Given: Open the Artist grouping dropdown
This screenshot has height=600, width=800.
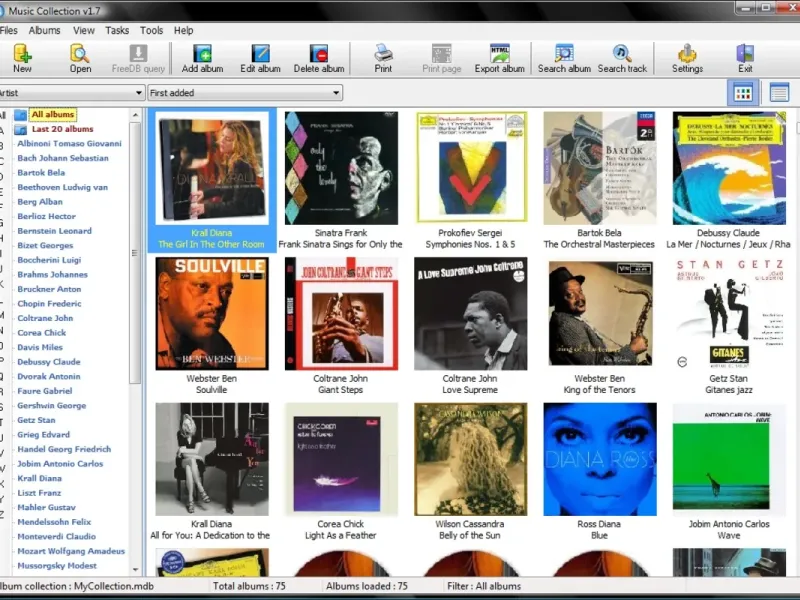Looking at the screenshot, I should 71,93.
